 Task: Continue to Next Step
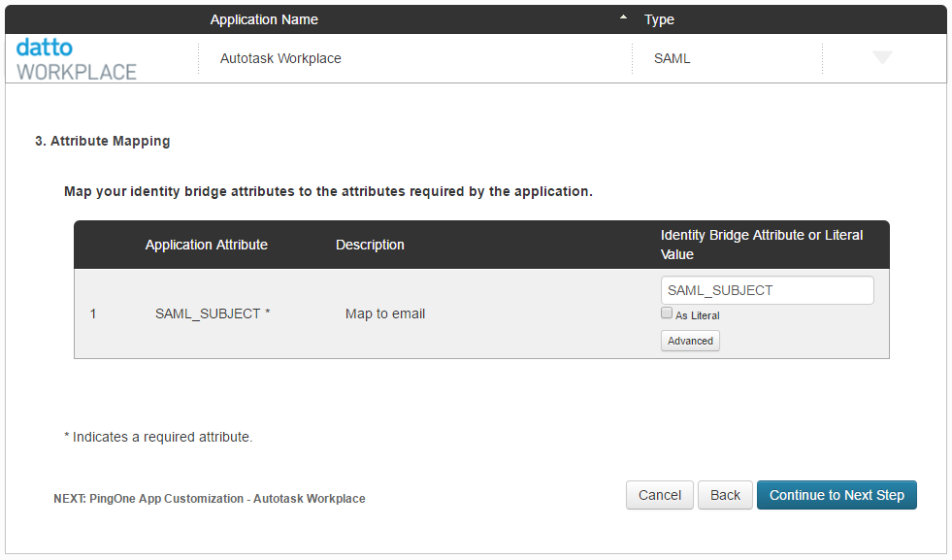[837, 495]
